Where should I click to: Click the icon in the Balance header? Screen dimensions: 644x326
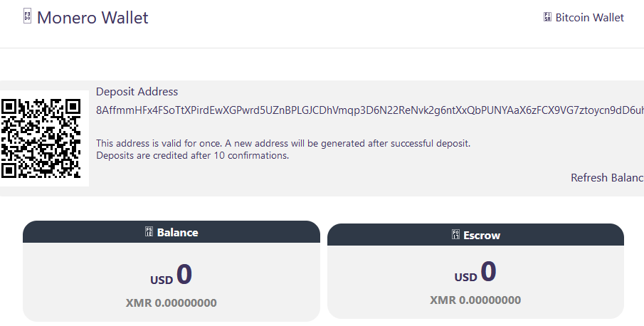pyautogui.click(x=149, y=232)
